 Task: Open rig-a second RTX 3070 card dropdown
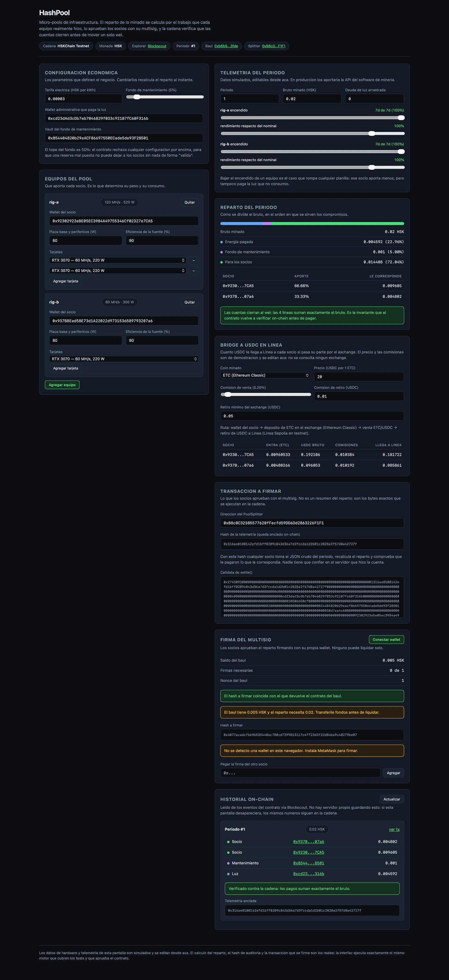pyautogui.click(x=118, y=271)
